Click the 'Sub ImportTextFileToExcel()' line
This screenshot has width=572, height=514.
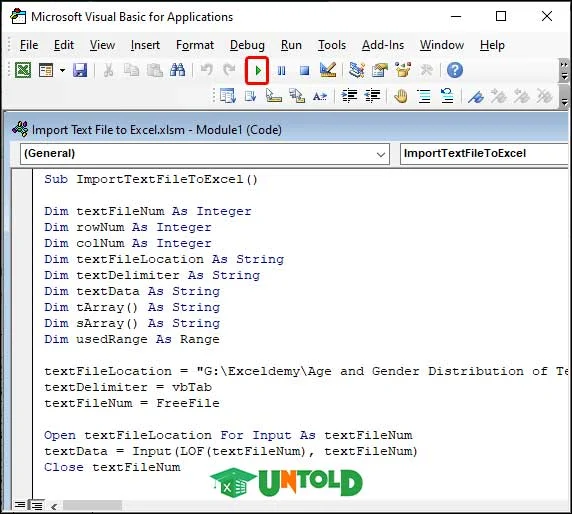tap(151, 179)
